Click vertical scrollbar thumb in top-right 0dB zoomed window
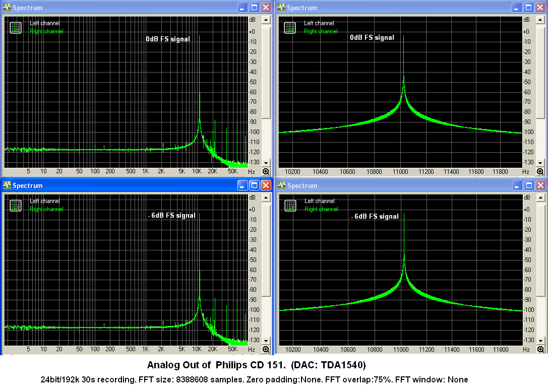This screenshot has width=548, height=392. point(540,73)
